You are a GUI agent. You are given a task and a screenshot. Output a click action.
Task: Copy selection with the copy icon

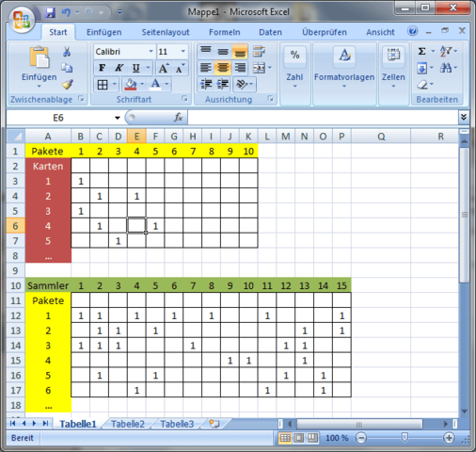click(67, 68)
